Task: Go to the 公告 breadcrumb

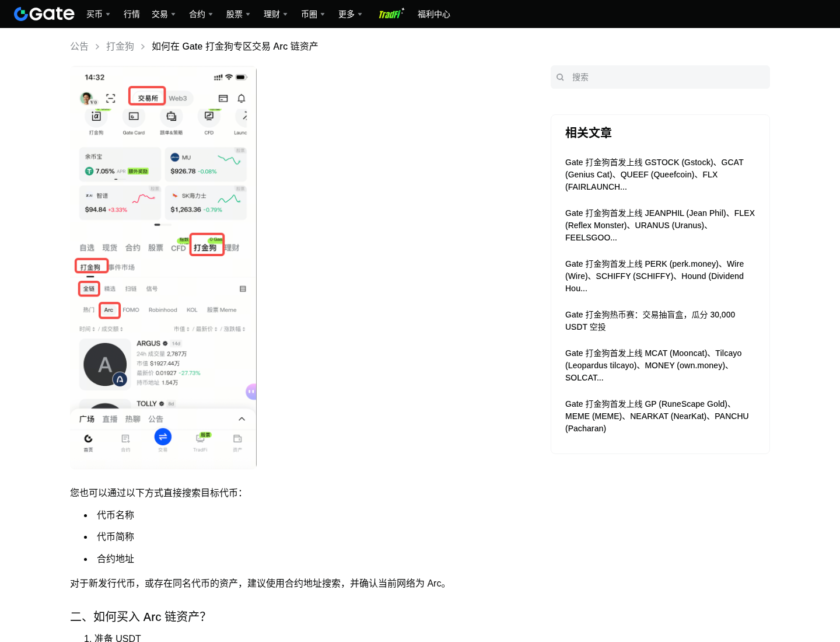Action: (x=79, y=46)
